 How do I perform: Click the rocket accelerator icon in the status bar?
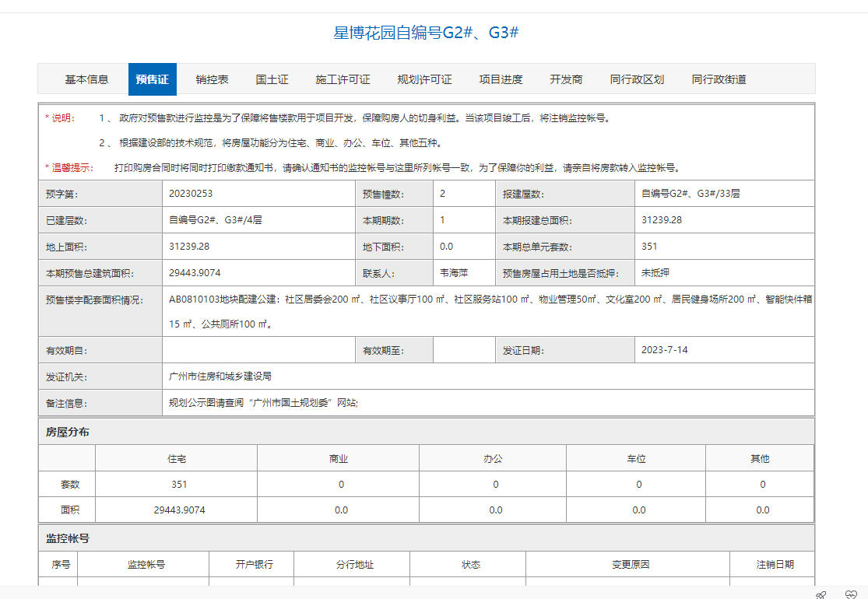click(821, 594)
